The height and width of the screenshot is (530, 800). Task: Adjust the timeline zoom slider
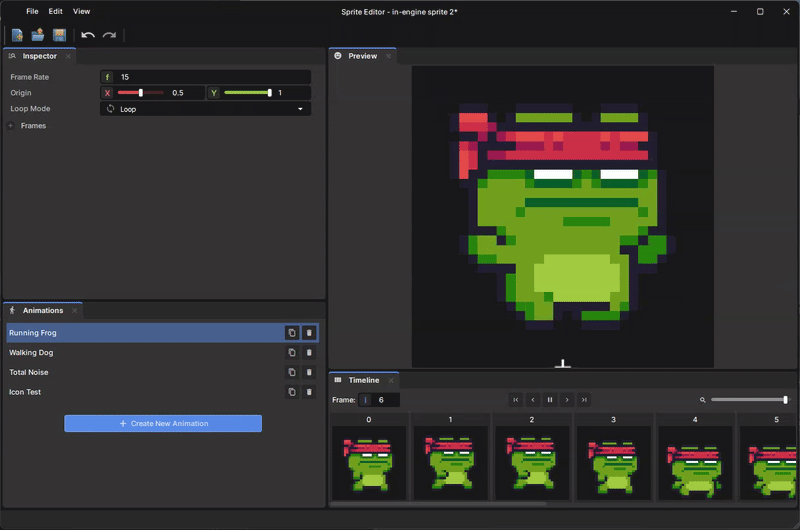coord(749,400)
